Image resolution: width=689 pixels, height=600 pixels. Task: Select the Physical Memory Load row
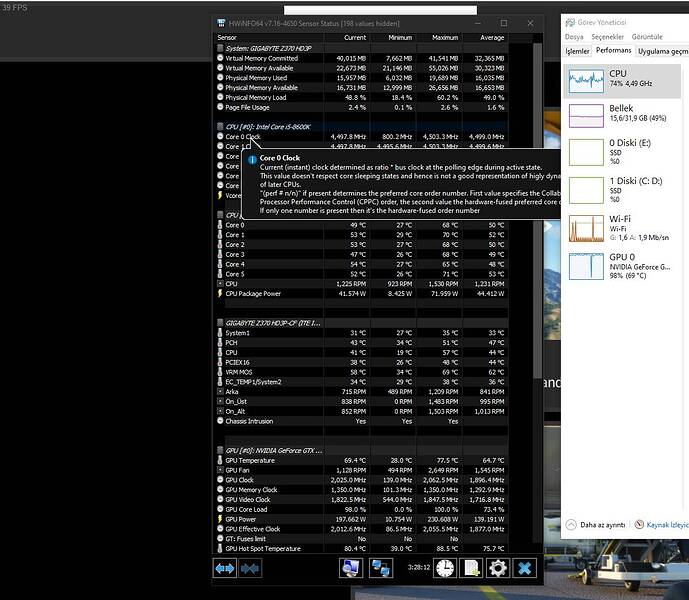[x=361, y=97]
